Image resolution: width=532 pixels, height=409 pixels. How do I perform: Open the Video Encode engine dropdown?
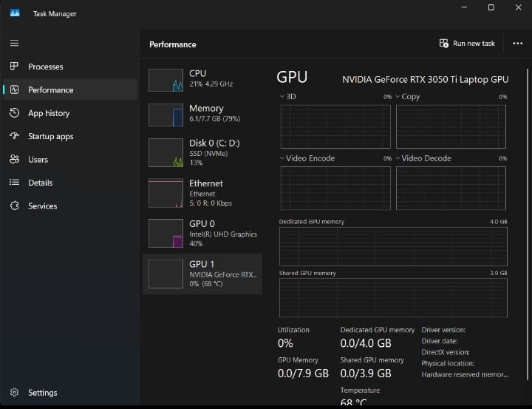pos(282,158)
